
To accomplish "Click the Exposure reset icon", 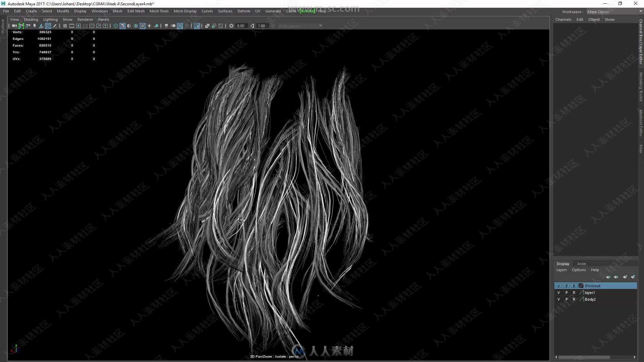I will point(231,26).
